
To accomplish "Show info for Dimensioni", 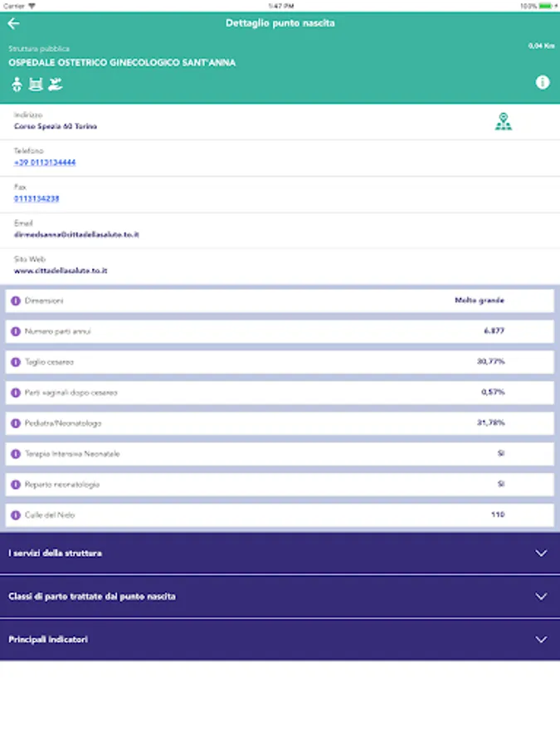I will 15,300.
